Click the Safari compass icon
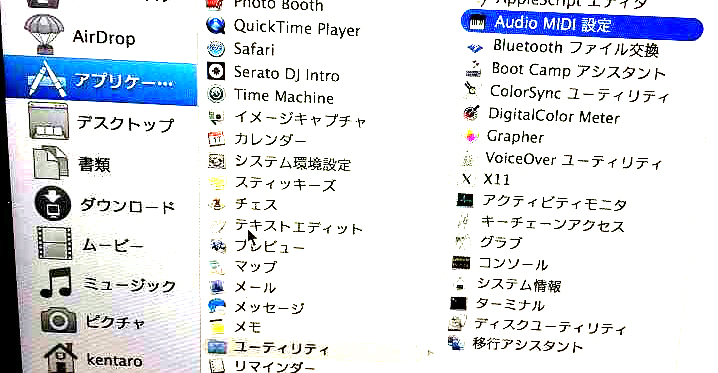Screen dimensions: 718x373 [216, 49]
